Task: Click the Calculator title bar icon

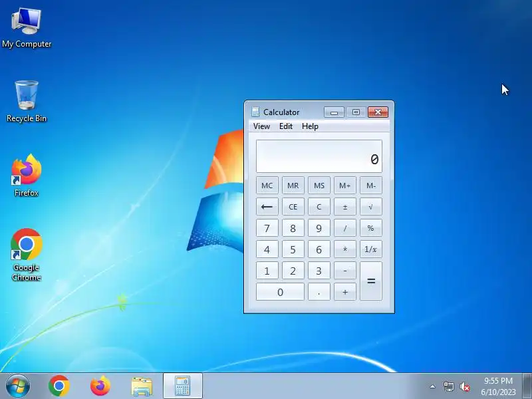Action: pyautogui.click(x=255, y=112)
